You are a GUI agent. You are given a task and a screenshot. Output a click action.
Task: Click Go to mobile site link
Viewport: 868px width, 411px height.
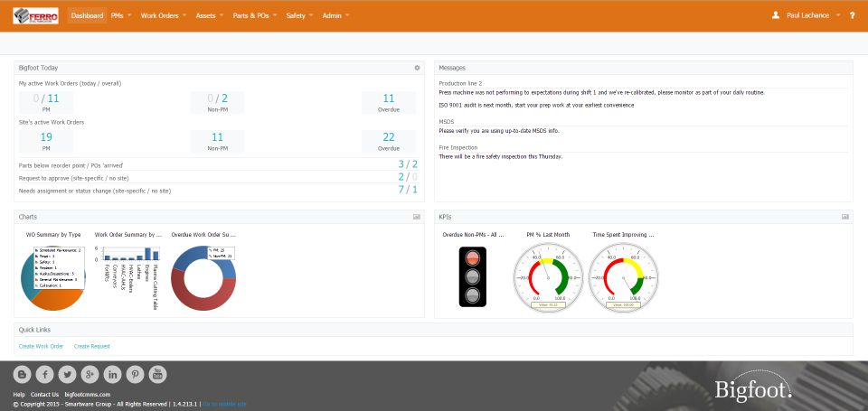[x=225, y=405]
